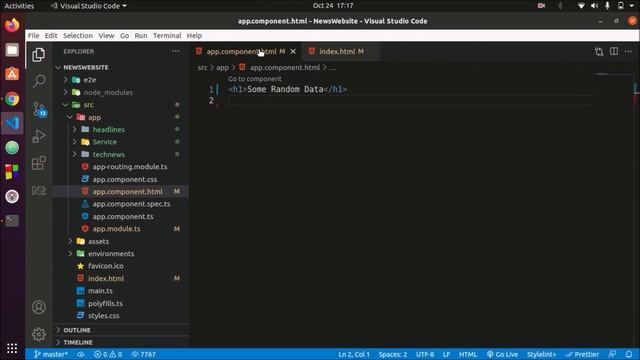
Task: Open the Edit menu
Action: click(x=51, y=36)
